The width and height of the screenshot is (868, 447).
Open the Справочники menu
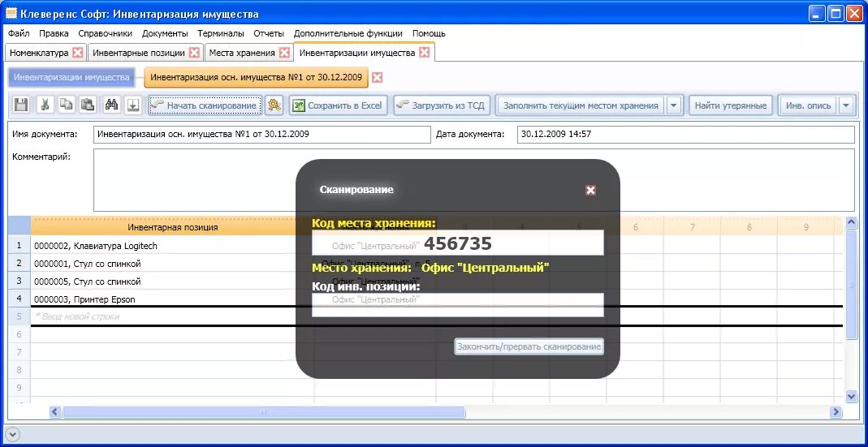106,33
